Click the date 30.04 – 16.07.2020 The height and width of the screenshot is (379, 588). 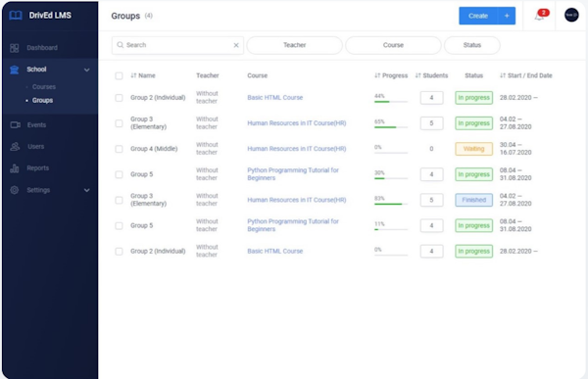pyautogui.click(x=515, y=149)
